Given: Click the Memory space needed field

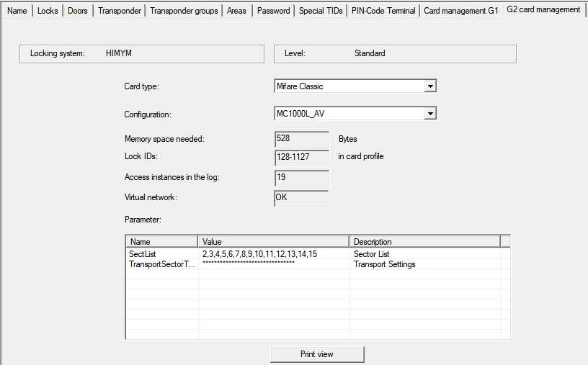Looking at the screenshot, I should [x=302, y=139].
